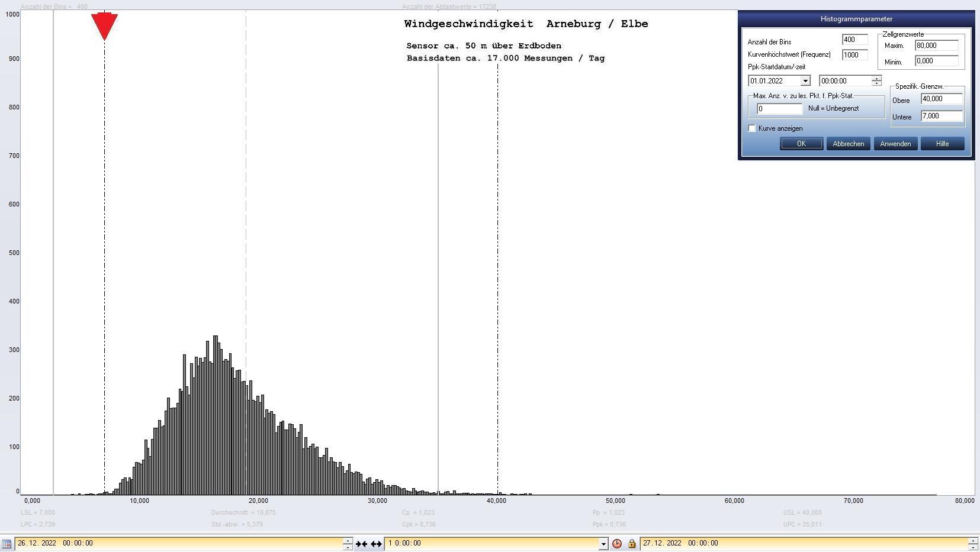Viewport: 980px width, 552px height.
Task: Click the 'Anzahl der Bins' input field
Action: pyautogui.click(x=854, y=40)
